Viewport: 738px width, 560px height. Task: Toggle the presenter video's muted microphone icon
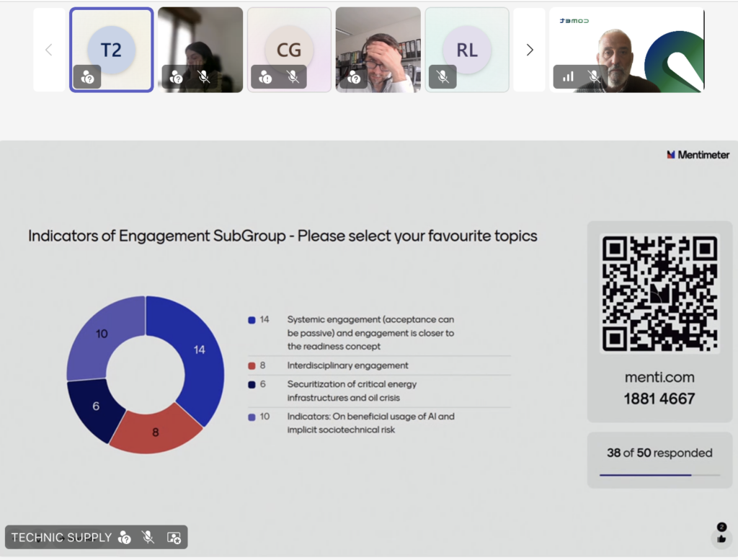click(x=593, y=76)
